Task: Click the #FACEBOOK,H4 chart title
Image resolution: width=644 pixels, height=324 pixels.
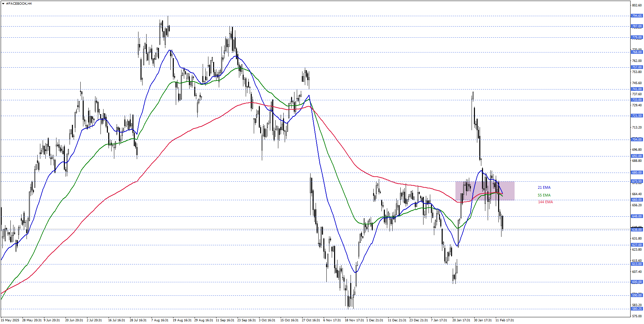Action: tap(19, 4)
